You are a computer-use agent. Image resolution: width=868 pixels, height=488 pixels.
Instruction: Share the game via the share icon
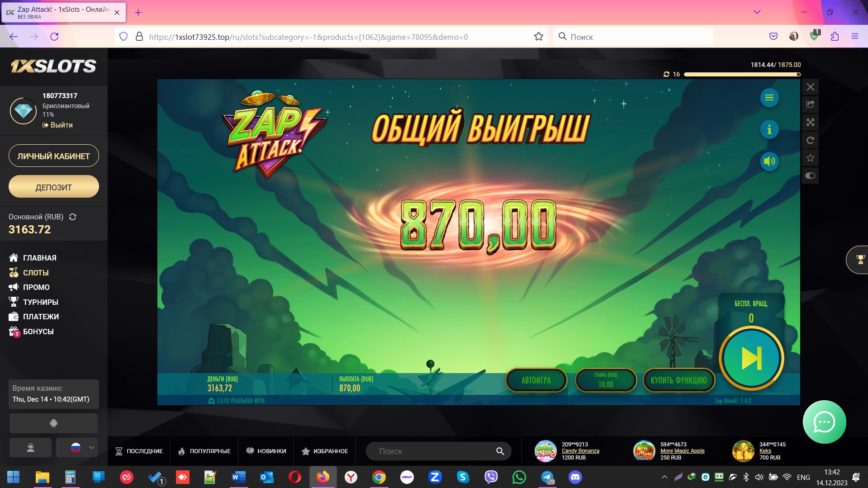[810, 104]
